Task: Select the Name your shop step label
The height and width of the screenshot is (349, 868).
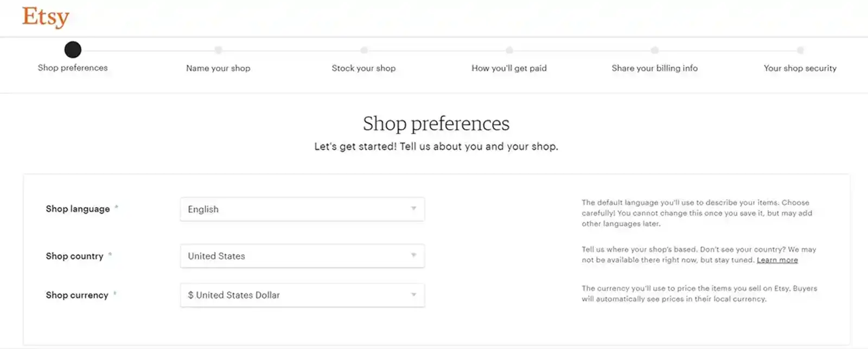Action: click(218, 68)
